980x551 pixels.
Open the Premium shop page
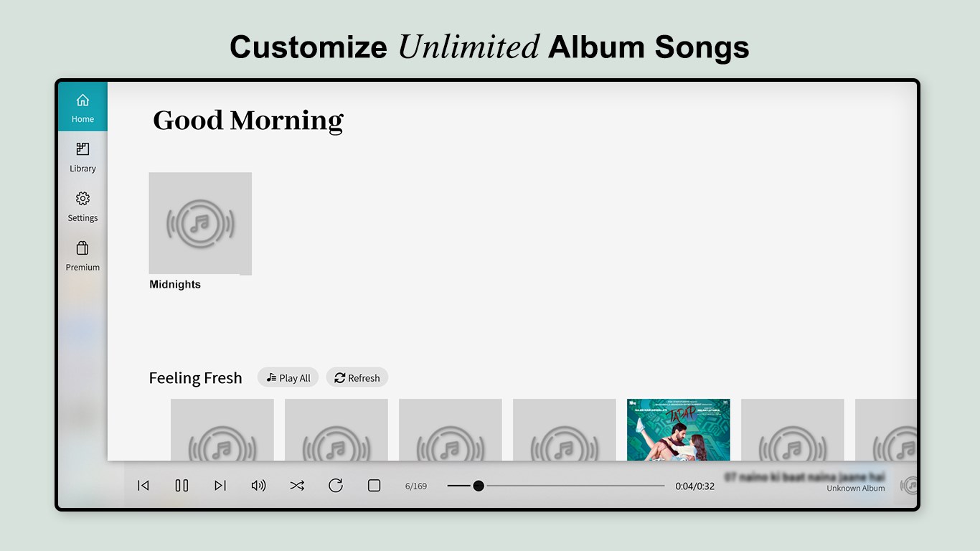(83, 255)
